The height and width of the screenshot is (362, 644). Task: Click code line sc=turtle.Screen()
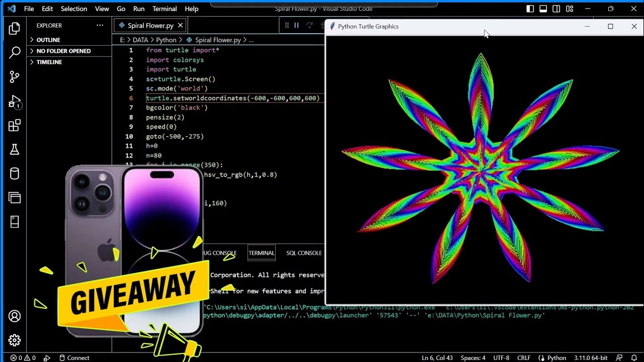point(181,79)
